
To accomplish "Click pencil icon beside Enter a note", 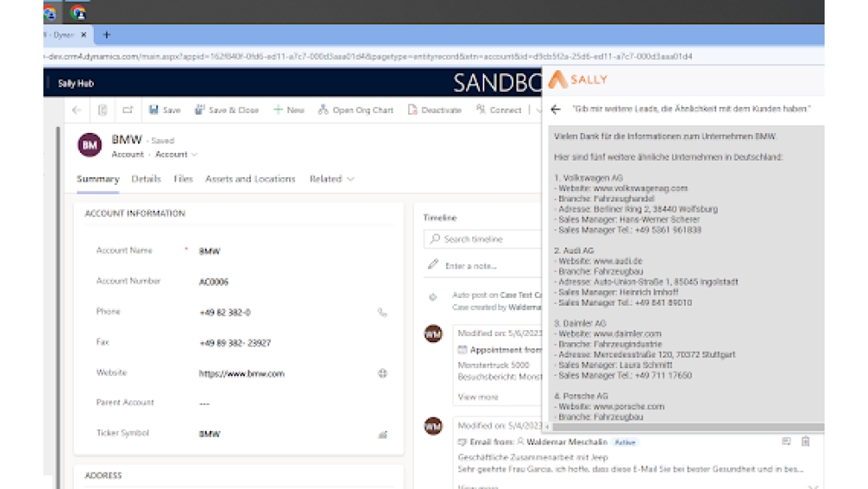I will (x=433, y=264).
